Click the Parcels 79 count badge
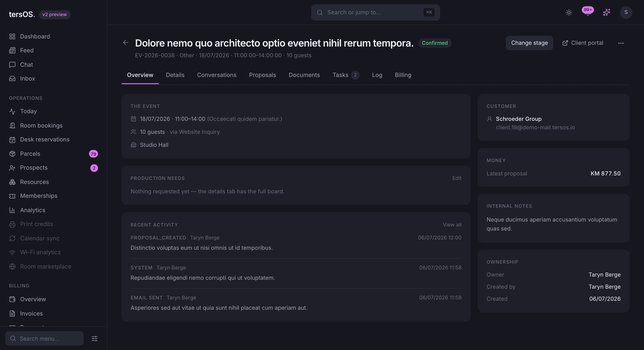The width and height of the screenshot is (644, 350). click(93, 154)
